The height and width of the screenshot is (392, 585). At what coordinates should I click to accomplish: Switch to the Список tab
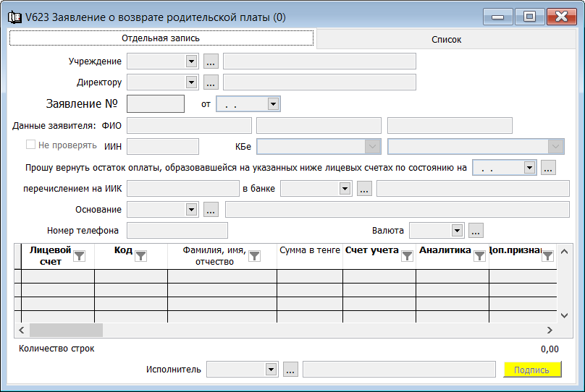(446, 40)
